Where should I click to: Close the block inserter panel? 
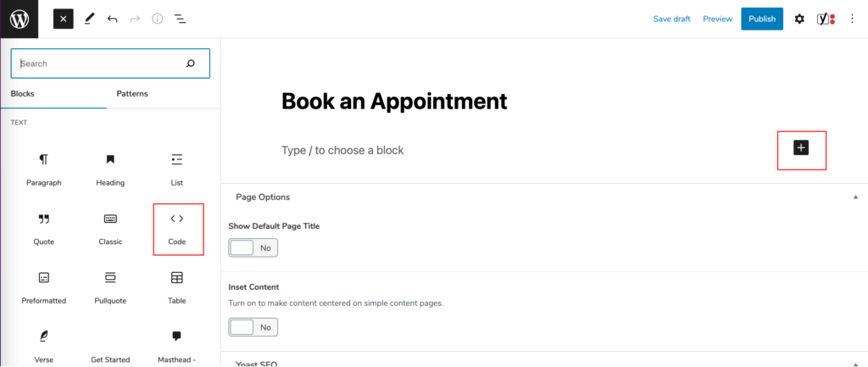(x=64, y=19)
